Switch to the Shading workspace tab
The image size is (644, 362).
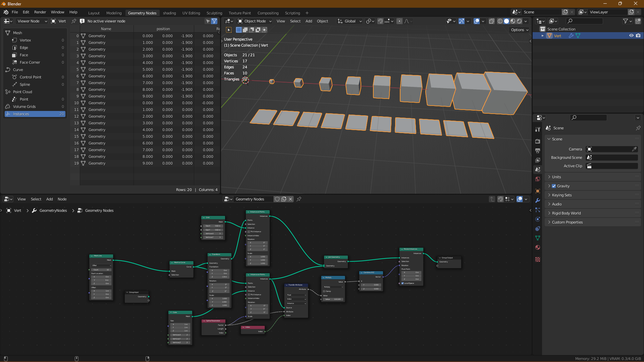click(169, 13)
